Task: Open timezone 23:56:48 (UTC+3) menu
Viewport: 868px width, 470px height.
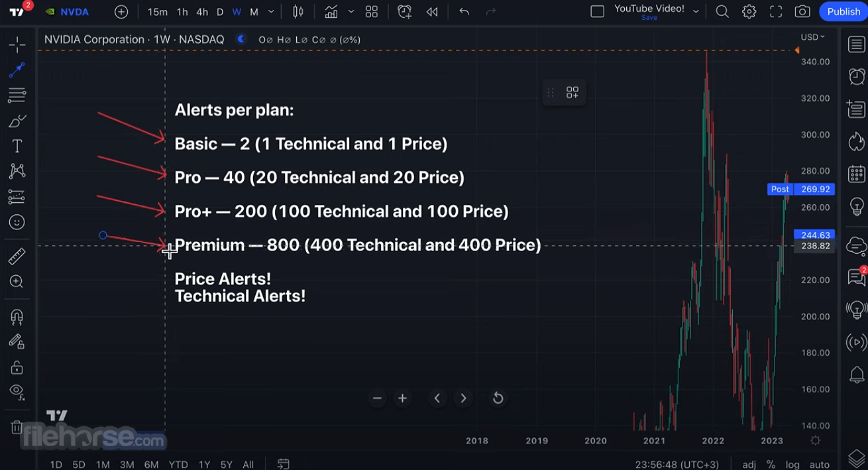Action: pos(677,465)
